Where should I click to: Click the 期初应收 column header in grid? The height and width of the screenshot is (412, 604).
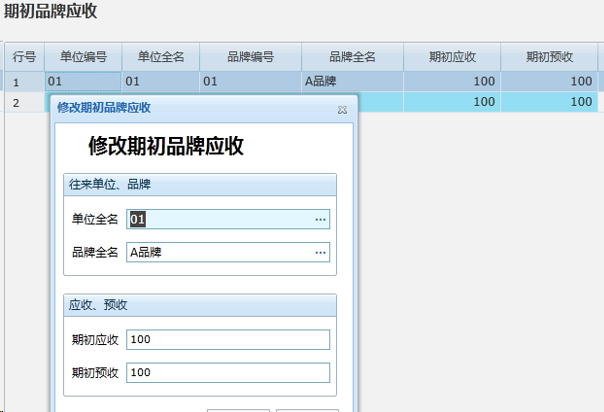coord(451,57)
